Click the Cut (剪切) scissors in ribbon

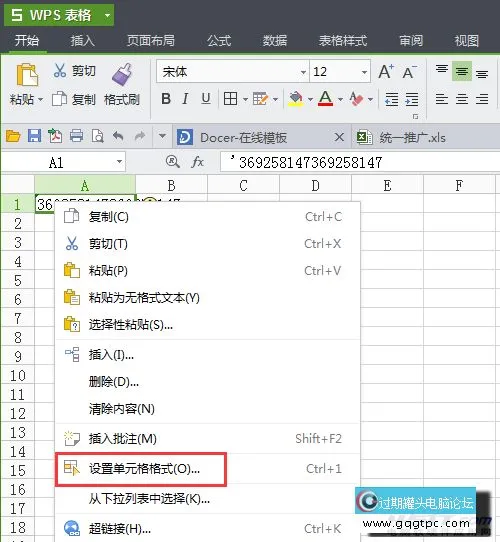pyautogui.click(x=59, y=70)
